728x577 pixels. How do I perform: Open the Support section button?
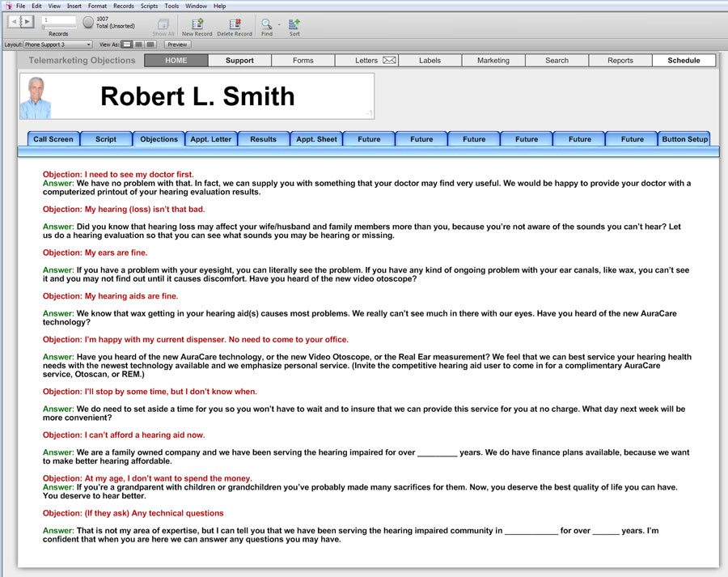pyautogui.click(x=239, y=61)
